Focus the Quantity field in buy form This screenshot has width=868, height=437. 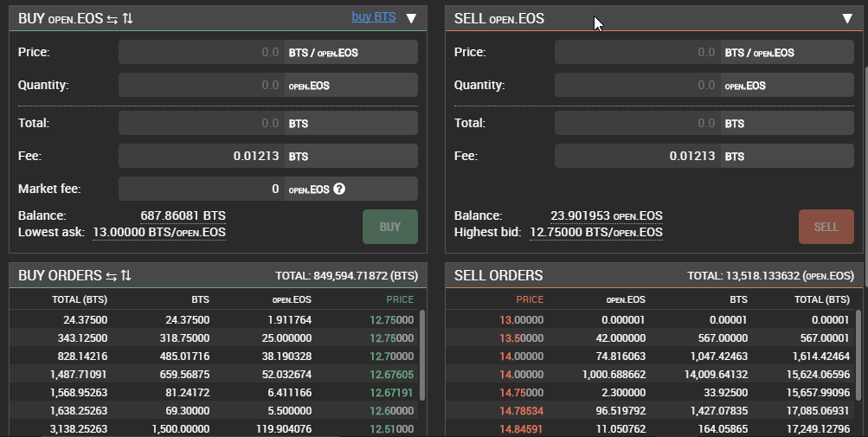pyautogui.click(x=202, y=85)
